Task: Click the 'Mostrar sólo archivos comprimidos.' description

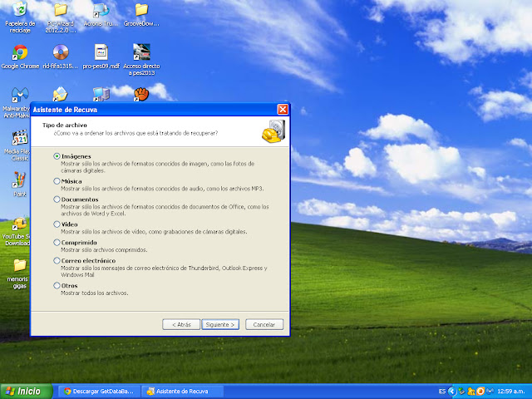Action: [x=104, y=249]
